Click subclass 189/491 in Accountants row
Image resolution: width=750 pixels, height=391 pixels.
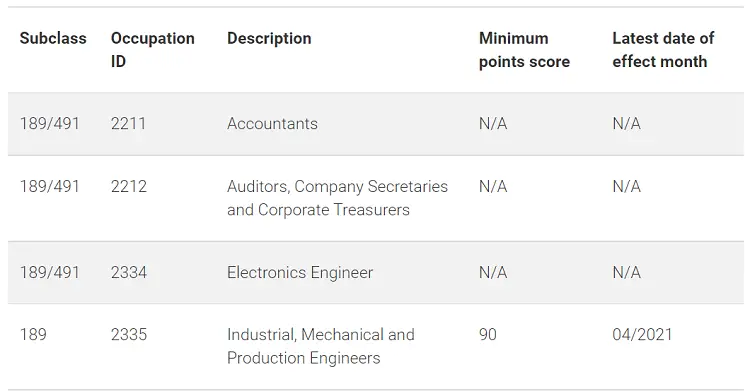tap(49, 123)
